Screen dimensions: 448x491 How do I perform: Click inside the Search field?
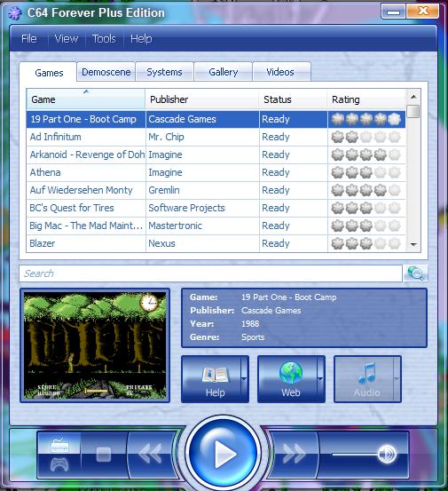pos(210,273)
